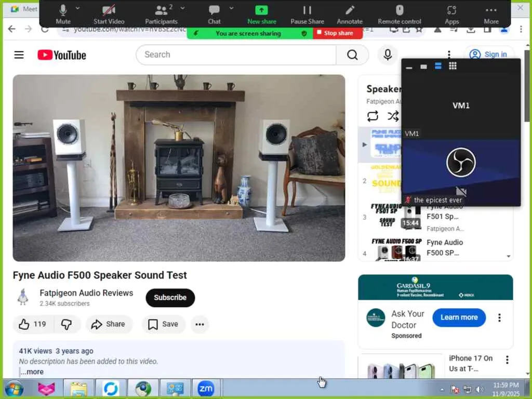
Task: Open Zoom Chat
Action: coord(214,14)
